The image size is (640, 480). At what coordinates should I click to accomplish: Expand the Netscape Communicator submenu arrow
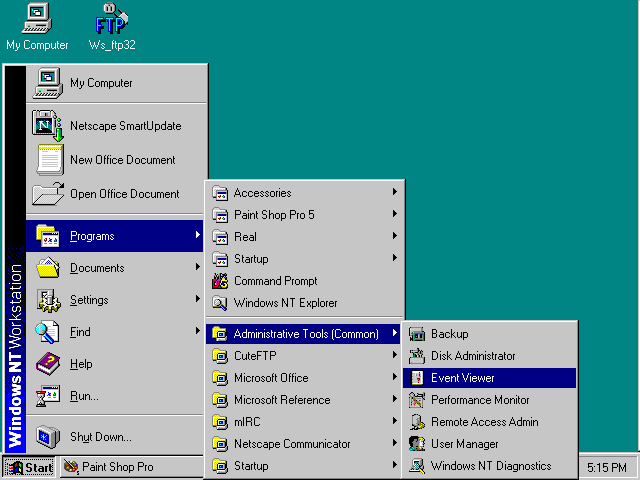(394, 443)
